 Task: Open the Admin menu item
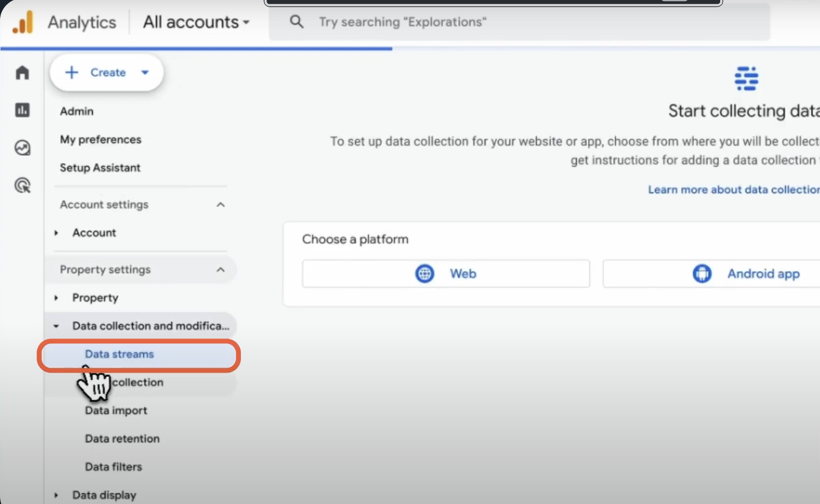[x=77, y=111]
